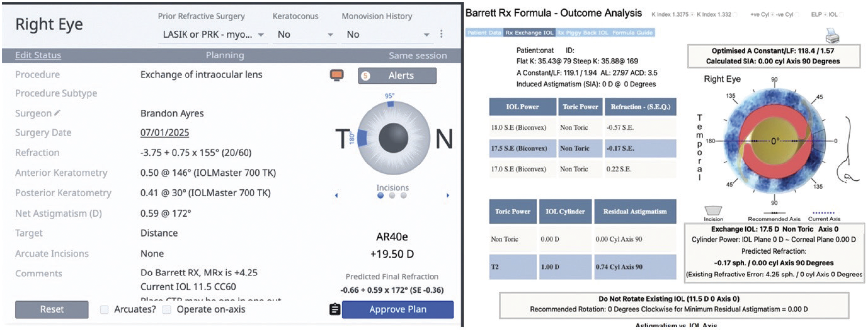Switch to the Patient Data tab
Viewport: 868px width, 330px height.
click(484, 33)
